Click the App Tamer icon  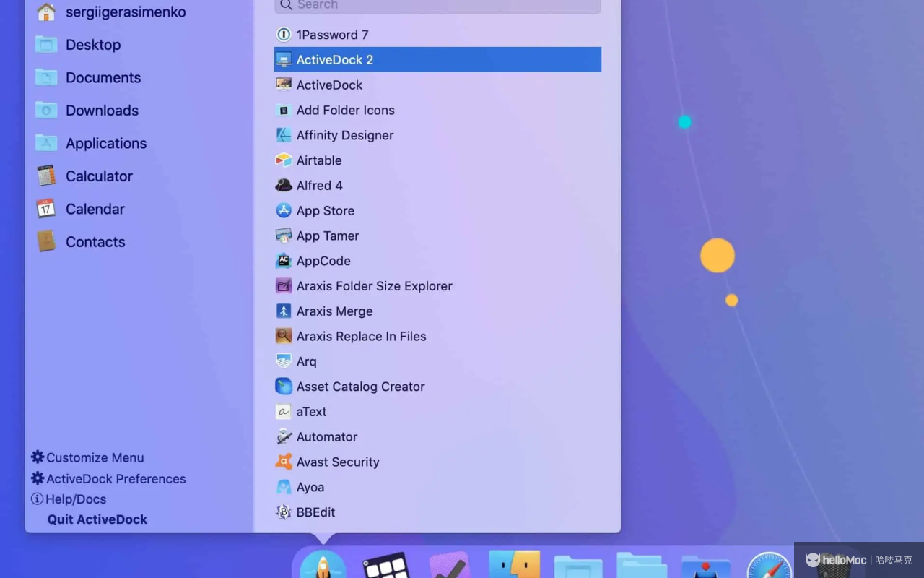284,236
